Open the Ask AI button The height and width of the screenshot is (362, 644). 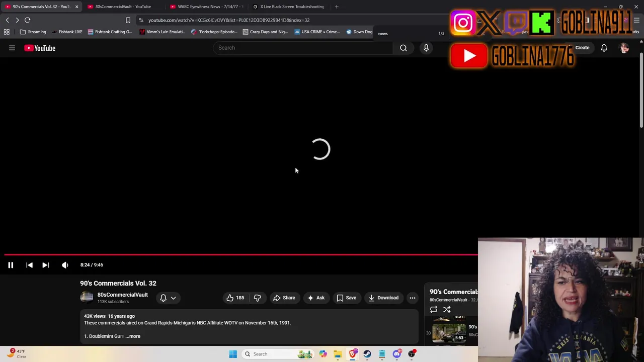(316, 298)
